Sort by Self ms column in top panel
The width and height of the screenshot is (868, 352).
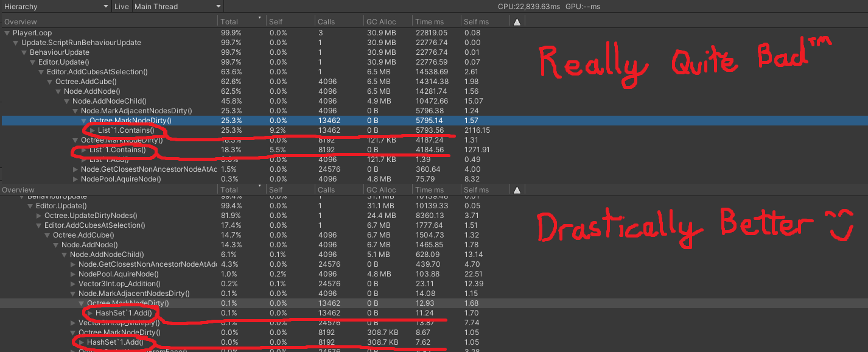click(485, 21)
